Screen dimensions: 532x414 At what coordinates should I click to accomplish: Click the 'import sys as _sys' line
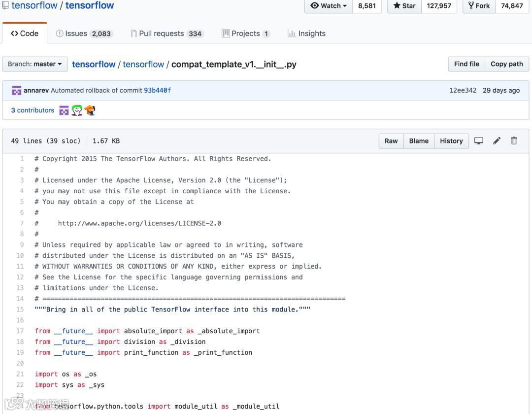click(69, 385)
